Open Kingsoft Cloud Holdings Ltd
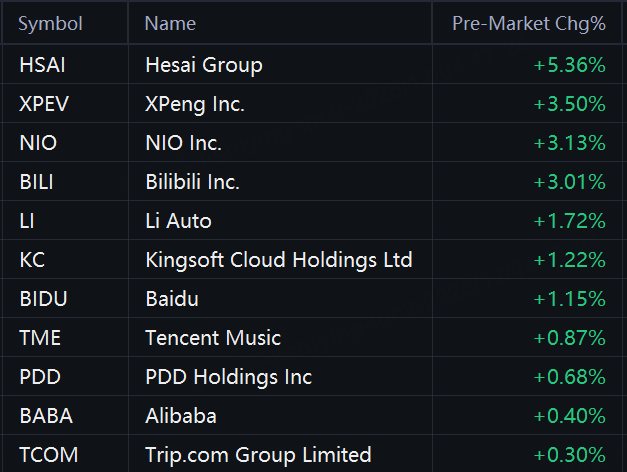The width and height of the screenshot is (627, 472). click(x=278, y=260)
